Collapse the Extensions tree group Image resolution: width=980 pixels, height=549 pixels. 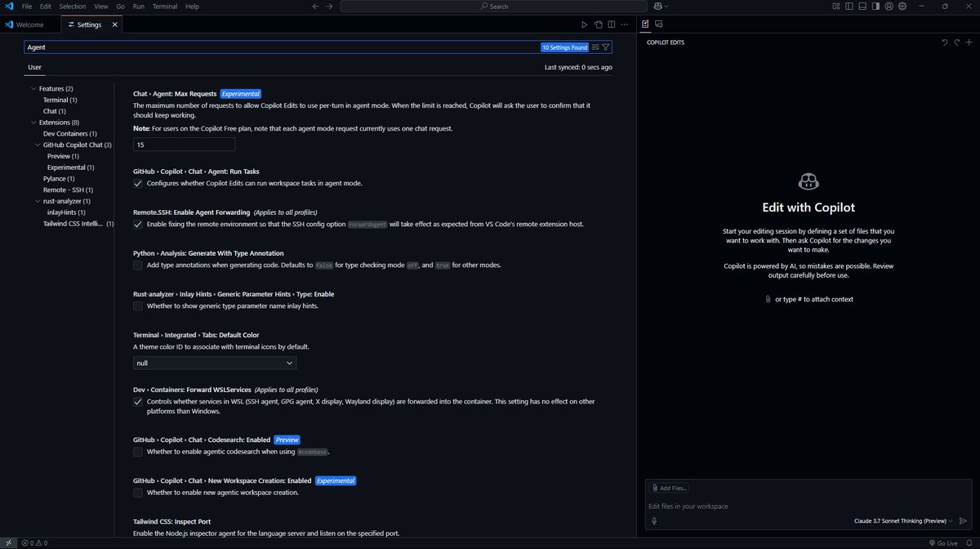(x=33, y=123)
